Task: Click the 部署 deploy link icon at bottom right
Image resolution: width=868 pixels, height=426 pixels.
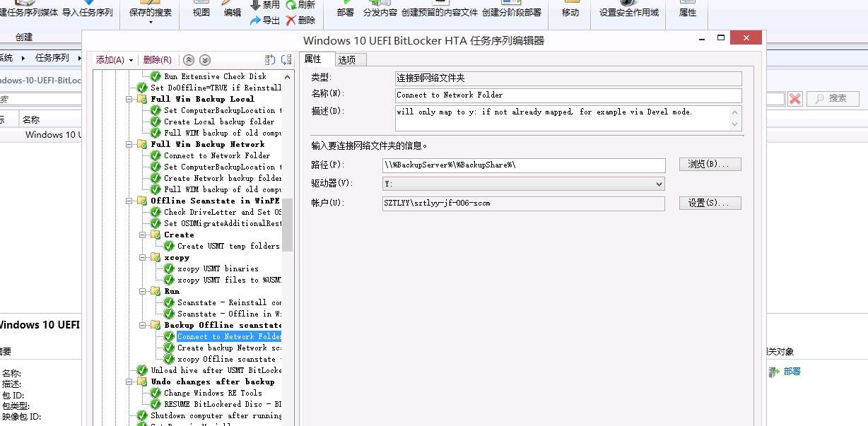Action: pyautogui.click(x=774, y=372)
